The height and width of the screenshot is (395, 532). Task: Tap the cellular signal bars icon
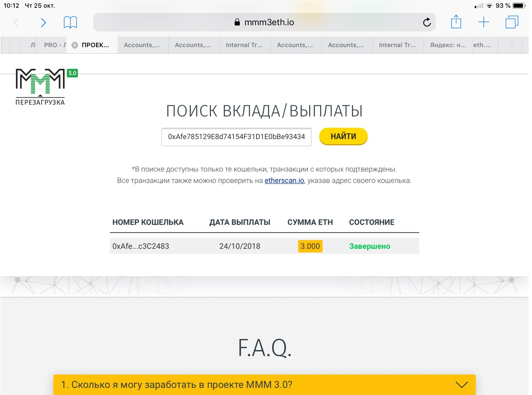479,6
